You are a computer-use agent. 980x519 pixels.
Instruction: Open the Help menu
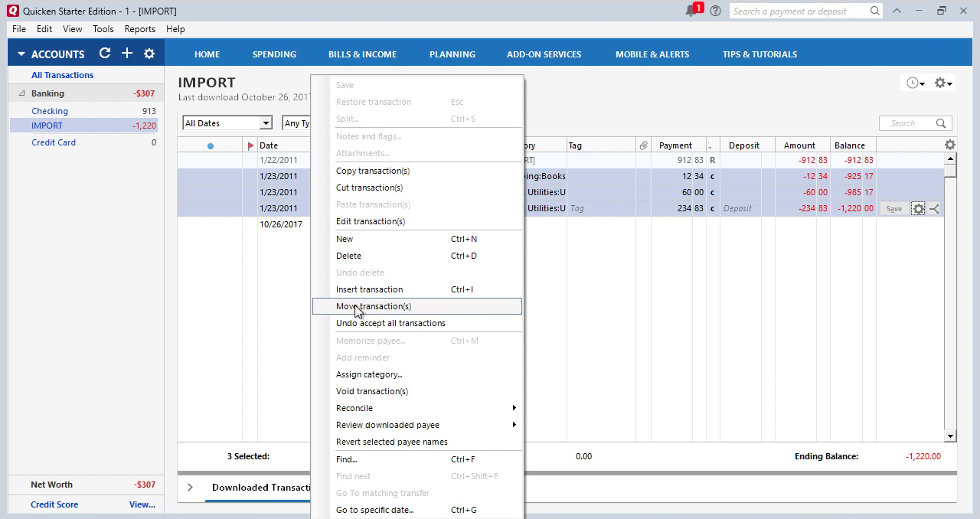tap(175, 29)
